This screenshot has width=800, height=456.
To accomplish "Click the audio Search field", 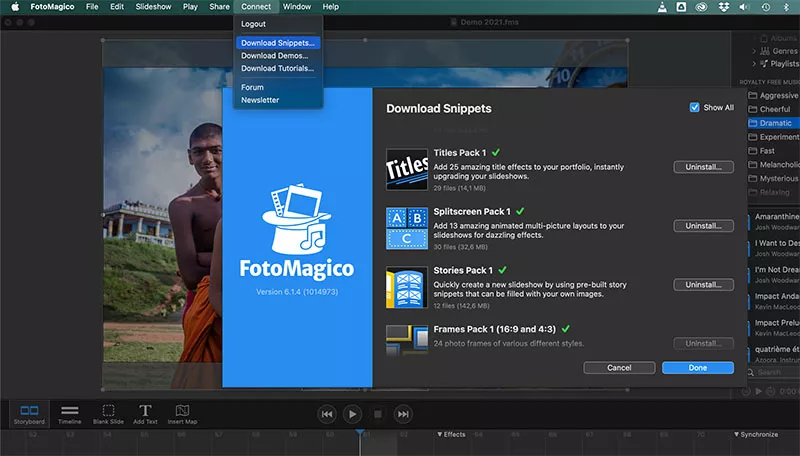I will coord(771,372).
